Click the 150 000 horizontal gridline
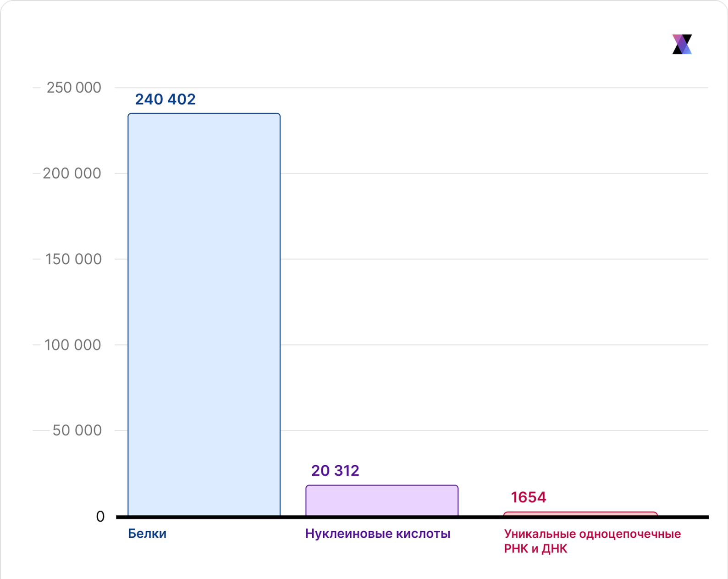The height and width of the screenshot is (579, 728). (x=458, y=259)
